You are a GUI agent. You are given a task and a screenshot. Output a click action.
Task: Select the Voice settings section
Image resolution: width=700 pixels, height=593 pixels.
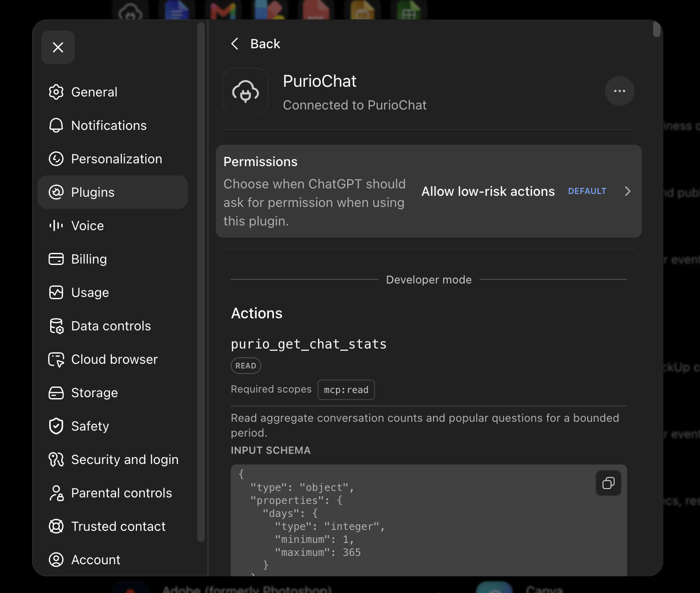pos(113,226)
